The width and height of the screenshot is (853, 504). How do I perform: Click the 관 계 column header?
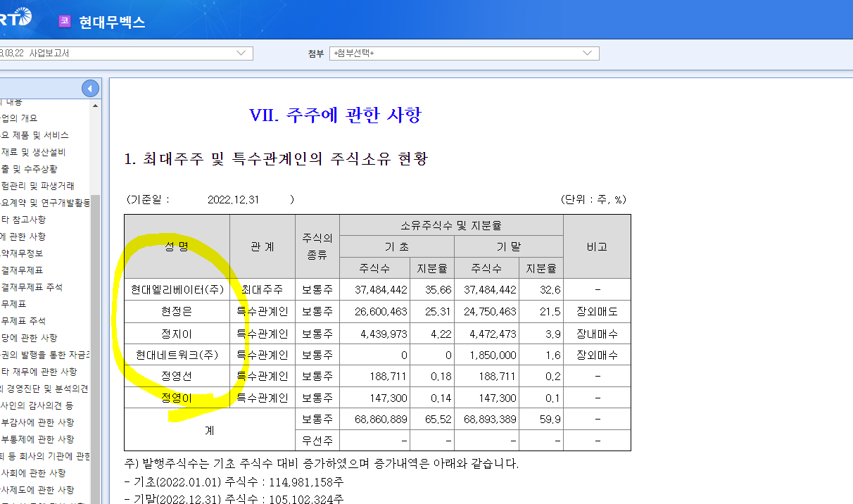263,247
